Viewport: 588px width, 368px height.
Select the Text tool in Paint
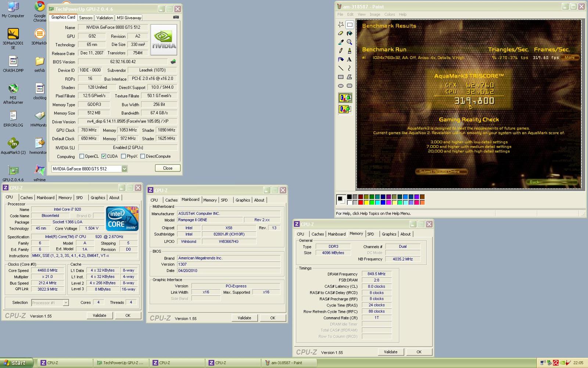coord(349,59)
